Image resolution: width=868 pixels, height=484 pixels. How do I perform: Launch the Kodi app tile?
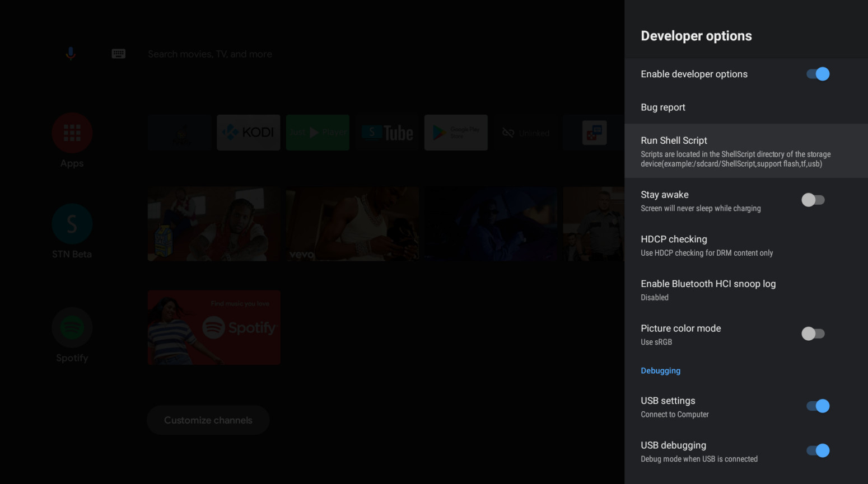tap(249, 133)
